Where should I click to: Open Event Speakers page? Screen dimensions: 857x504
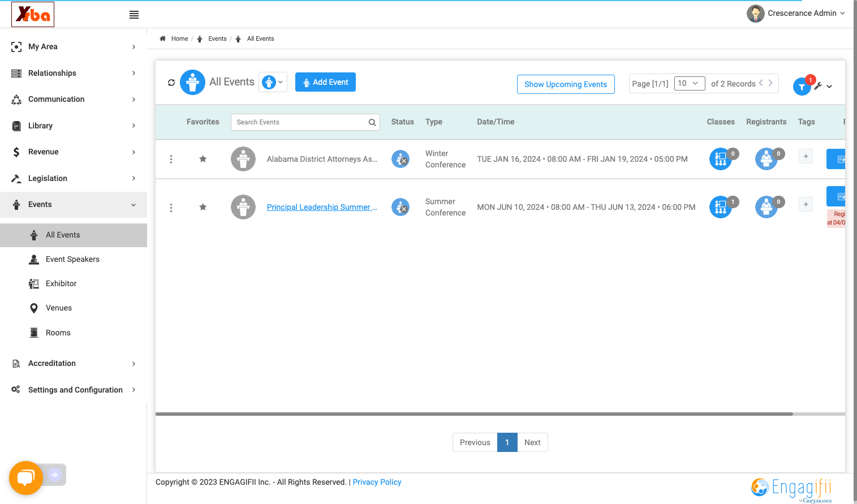74,260
